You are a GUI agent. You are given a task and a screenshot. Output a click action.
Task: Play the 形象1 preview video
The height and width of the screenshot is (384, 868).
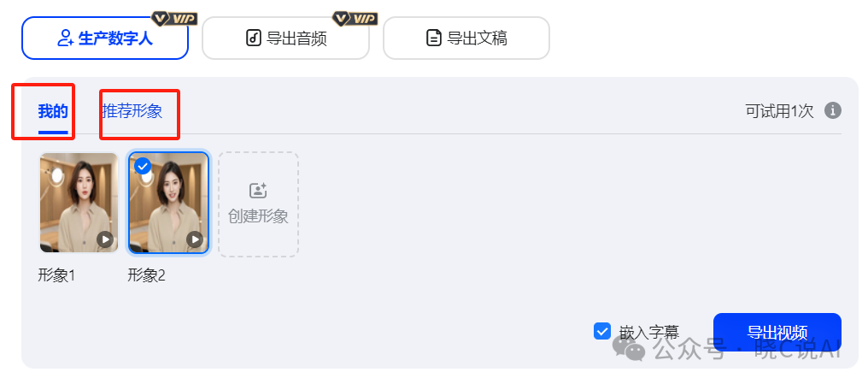tap(105, 239)
